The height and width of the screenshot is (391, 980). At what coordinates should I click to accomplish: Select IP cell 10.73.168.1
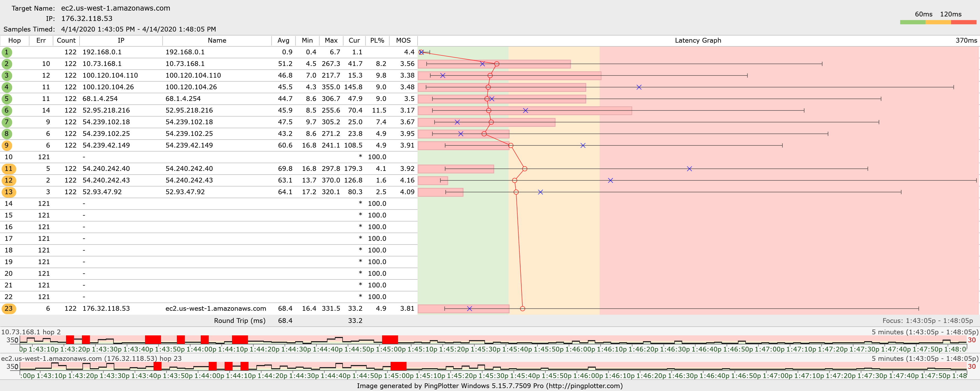pos(102,64)
